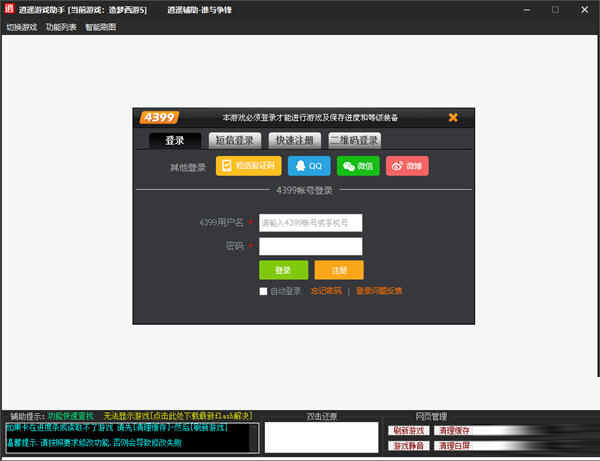The height and width of the screenshot is (461, 600).
Task: Log in with WeChat (微信)
Action: [358, 166]
